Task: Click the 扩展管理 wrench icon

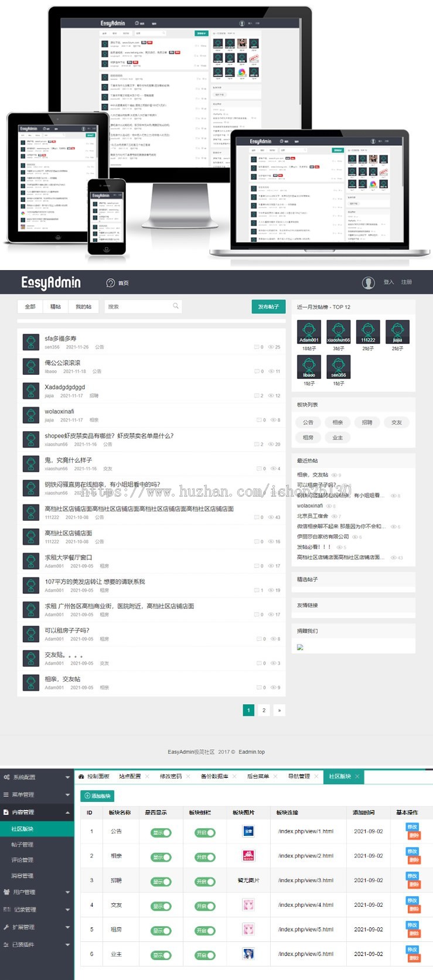Action: 6,927
